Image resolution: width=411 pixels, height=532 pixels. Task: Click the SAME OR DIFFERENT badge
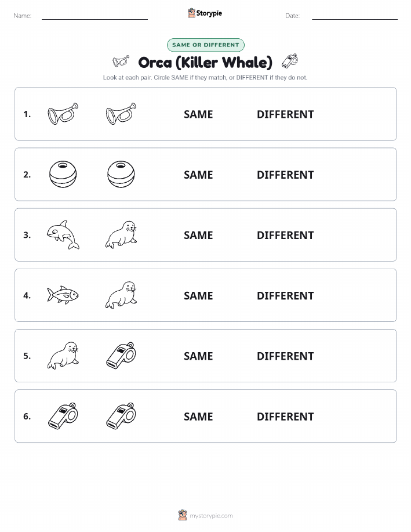205,45
